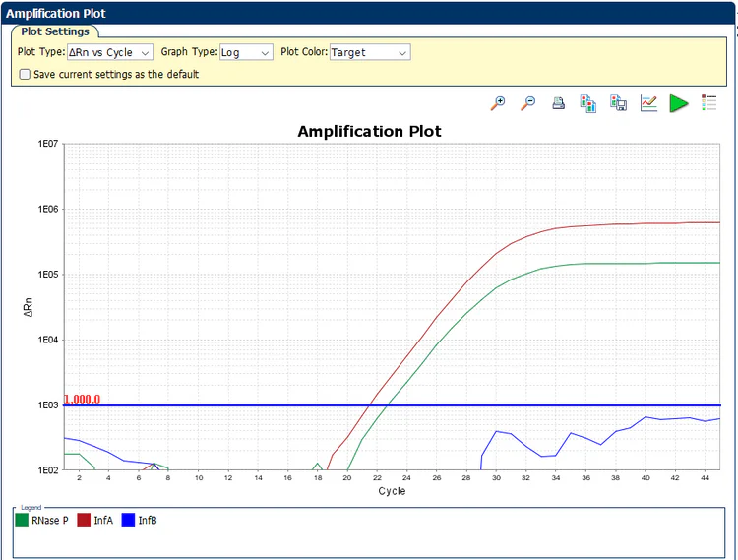Image resolution: width=738 pixels, height=560 pixels.
Task: Enable Save current settings as default
Action: click(x=25, y=74)
